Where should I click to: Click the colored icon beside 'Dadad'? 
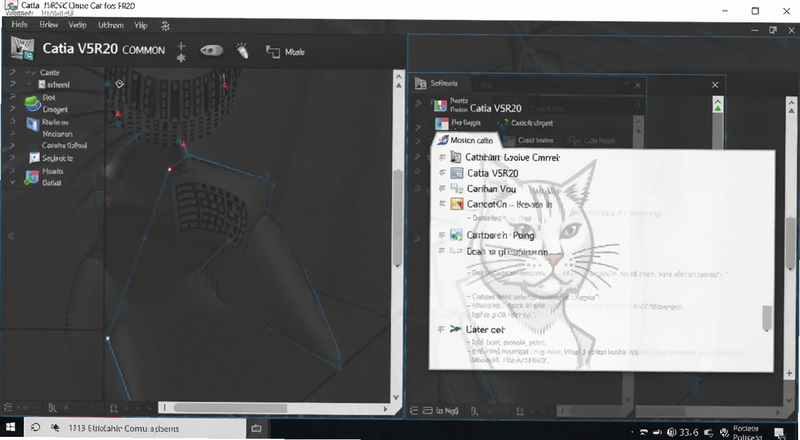point(32,177)
